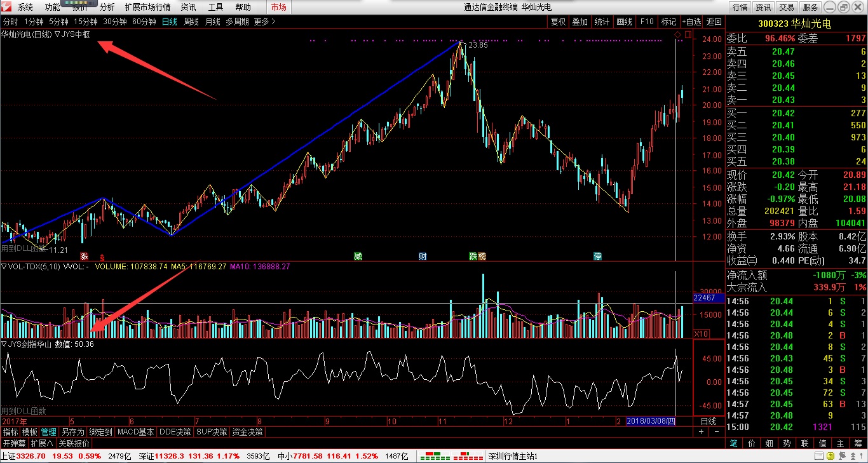Click the 交易 button in the title bar
Image resolution: width=868 pixels, height=463 pixels.
pos(787,7)
